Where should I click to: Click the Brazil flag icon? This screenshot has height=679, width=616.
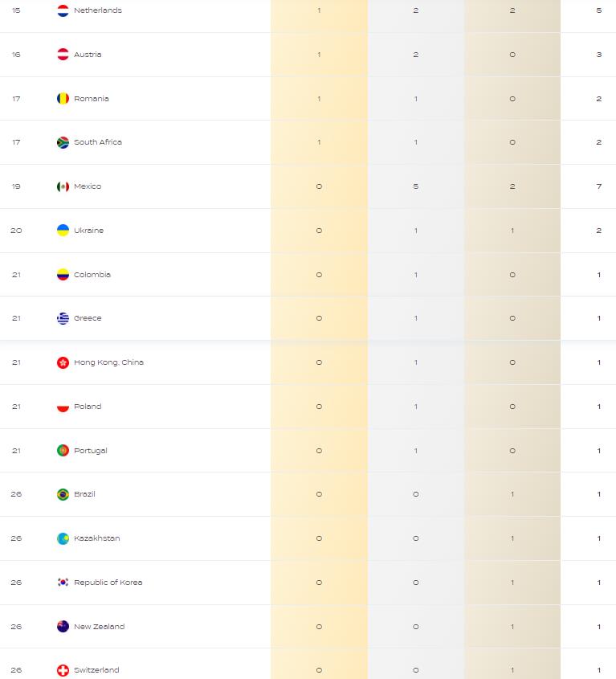63,494
